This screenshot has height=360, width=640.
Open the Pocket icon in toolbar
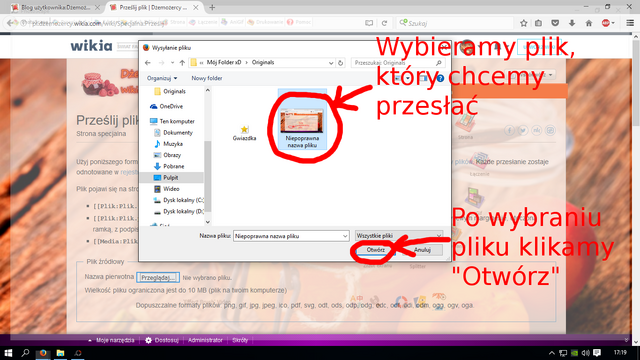[555, 23]
